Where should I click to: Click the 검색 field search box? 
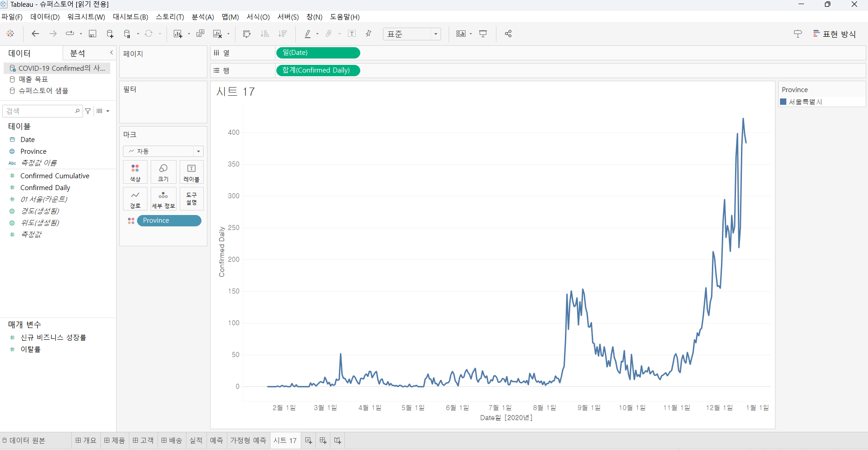[43, 111]
